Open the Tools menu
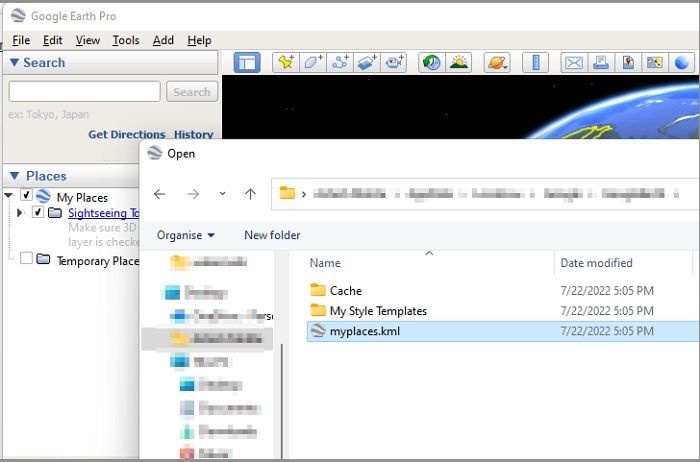The image size is (700, 462). [126, 40]
